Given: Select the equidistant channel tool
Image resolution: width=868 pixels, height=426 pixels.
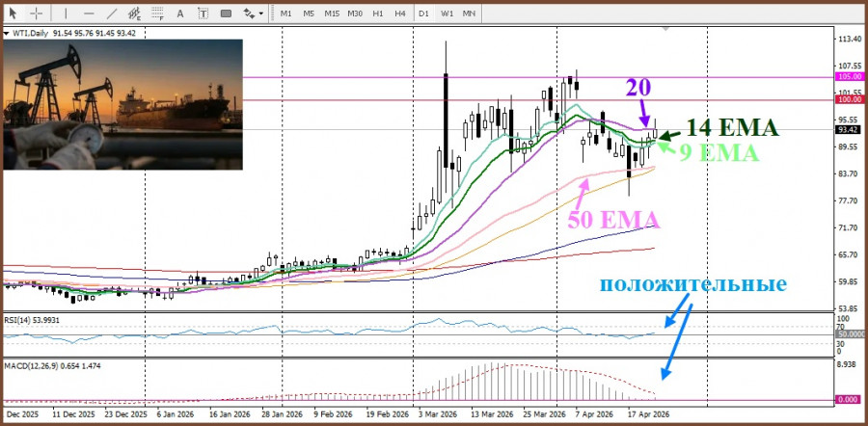Looking at the screenshot, I should (134, 13).
